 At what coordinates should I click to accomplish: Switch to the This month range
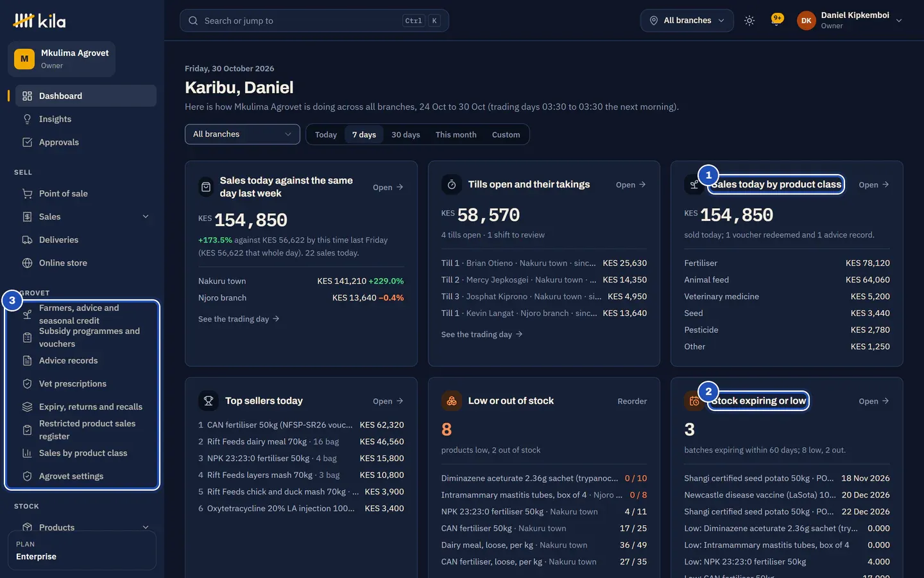[x=456, y=134]
